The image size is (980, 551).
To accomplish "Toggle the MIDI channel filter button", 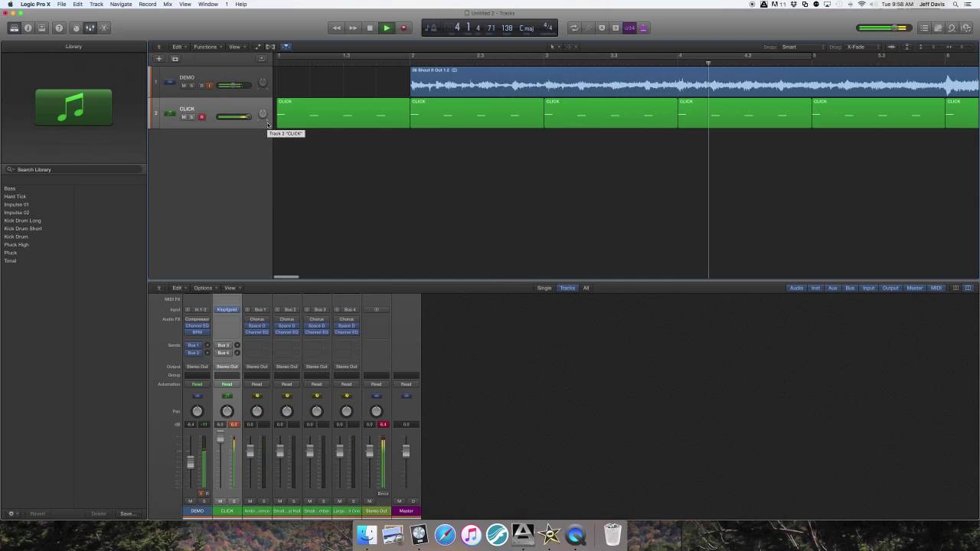I will 936,288.
